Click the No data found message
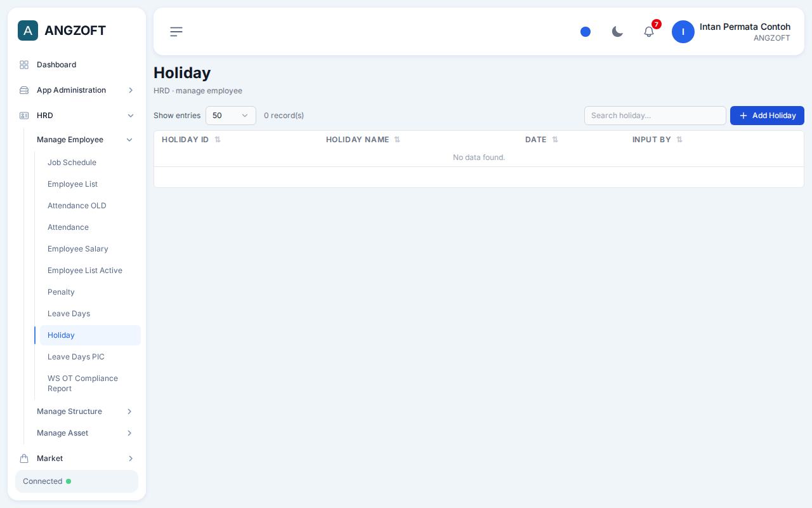812x508 pixels. [479, 157]
